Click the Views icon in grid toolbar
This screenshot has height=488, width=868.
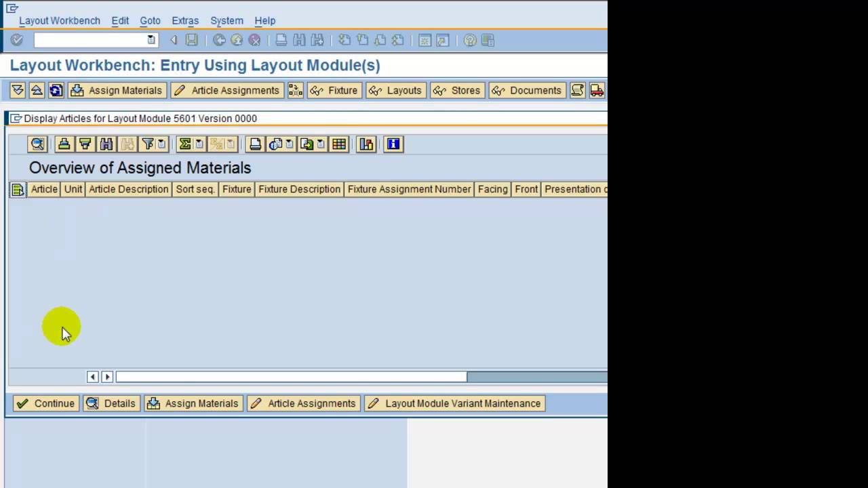275,144
